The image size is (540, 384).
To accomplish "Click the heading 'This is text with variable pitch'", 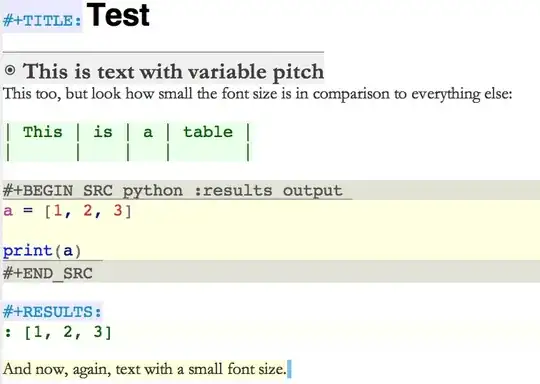I will (173, 72).
